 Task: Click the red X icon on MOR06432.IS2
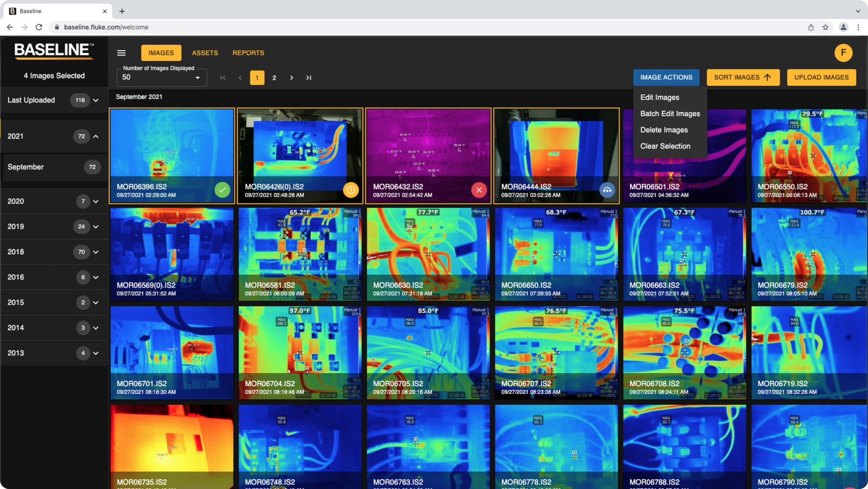tap(479, 190)
